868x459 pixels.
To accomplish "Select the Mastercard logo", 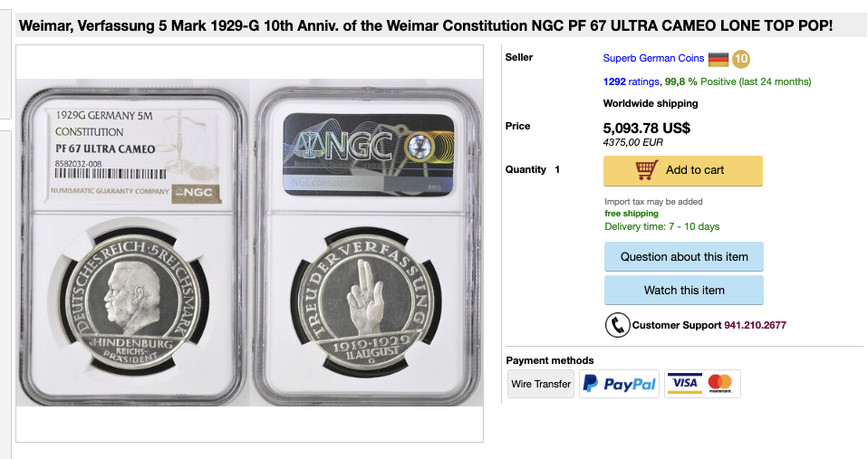I will 720,383.
